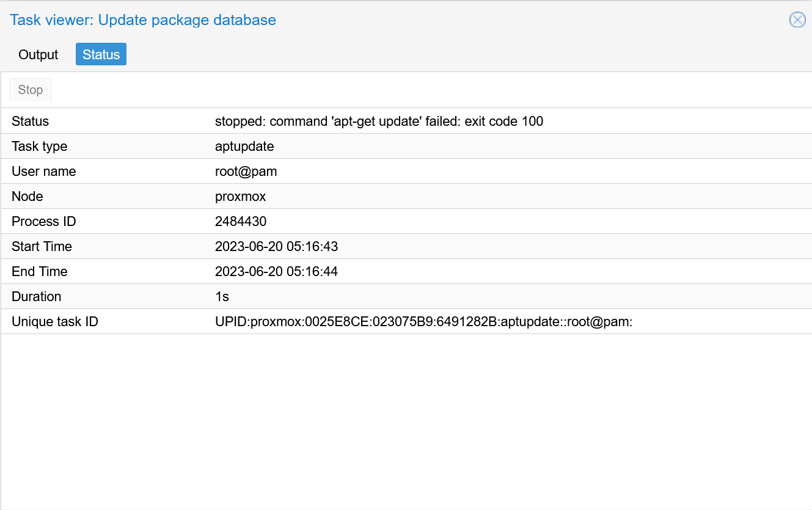Click the Task type label cell
Image resolution: width=812 pixels, height=510 pixels.
click(x=39, y=146)
